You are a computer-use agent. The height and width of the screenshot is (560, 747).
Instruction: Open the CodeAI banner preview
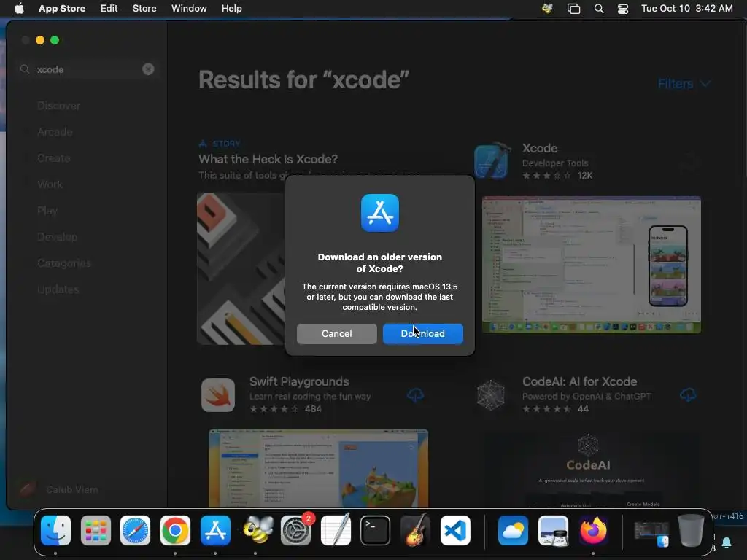coord(591,470)
